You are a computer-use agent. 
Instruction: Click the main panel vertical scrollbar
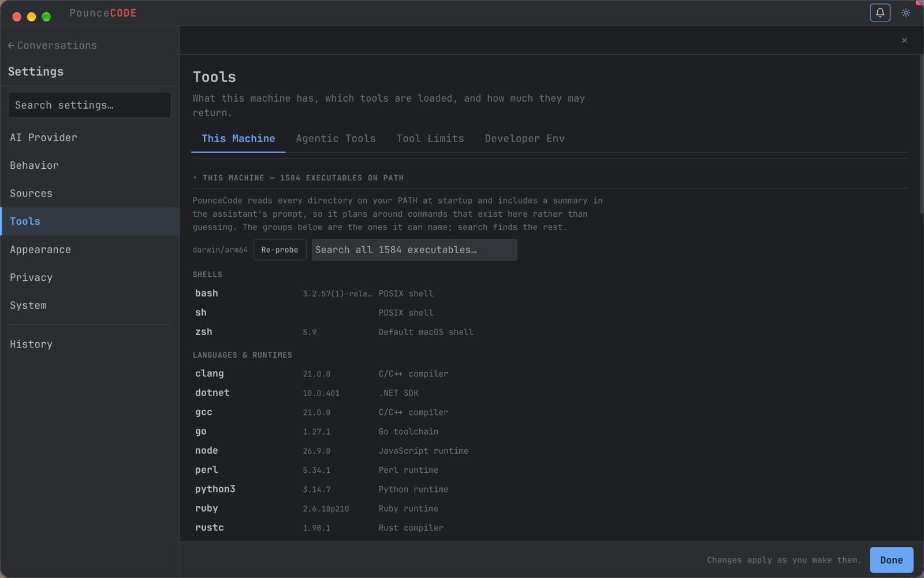[x=921, y=134]
